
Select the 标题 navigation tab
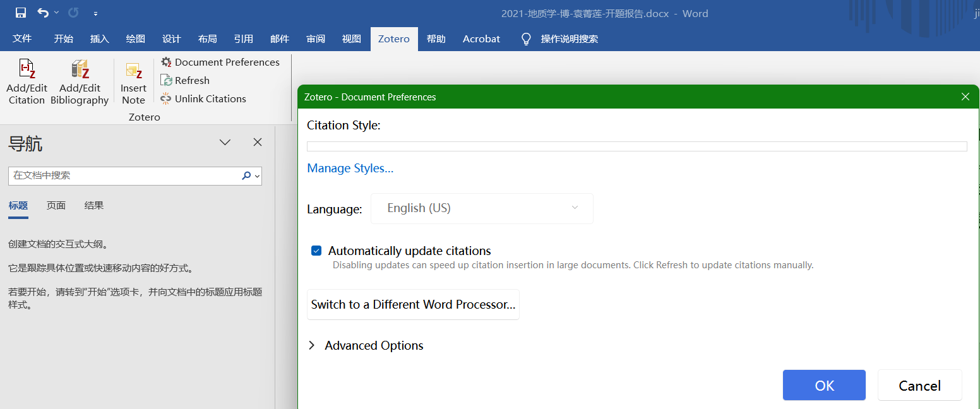[x=18, y=206]
